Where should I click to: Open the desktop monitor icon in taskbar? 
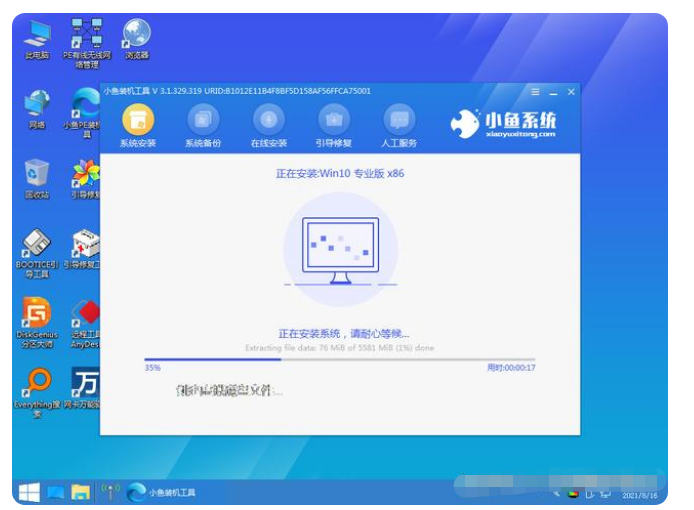coord(56,492)
